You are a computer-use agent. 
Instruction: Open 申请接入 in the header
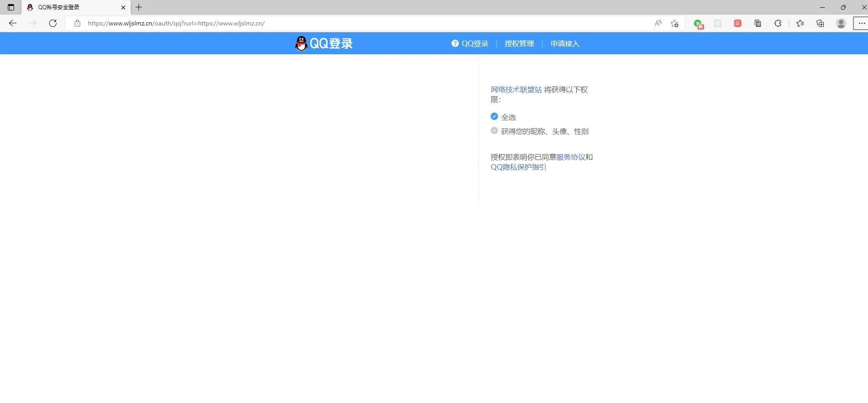point(565,44)
